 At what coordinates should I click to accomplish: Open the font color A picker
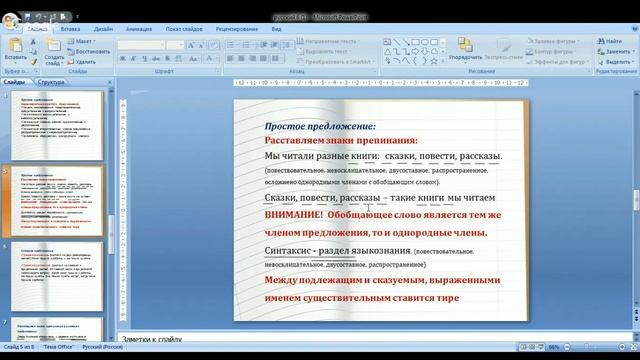point(210,59)
